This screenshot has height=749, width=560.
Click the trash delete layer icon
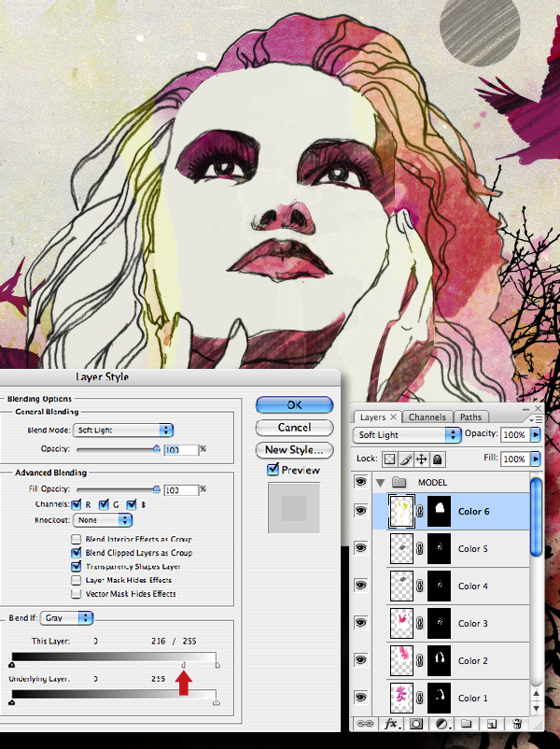coord(517,724)
